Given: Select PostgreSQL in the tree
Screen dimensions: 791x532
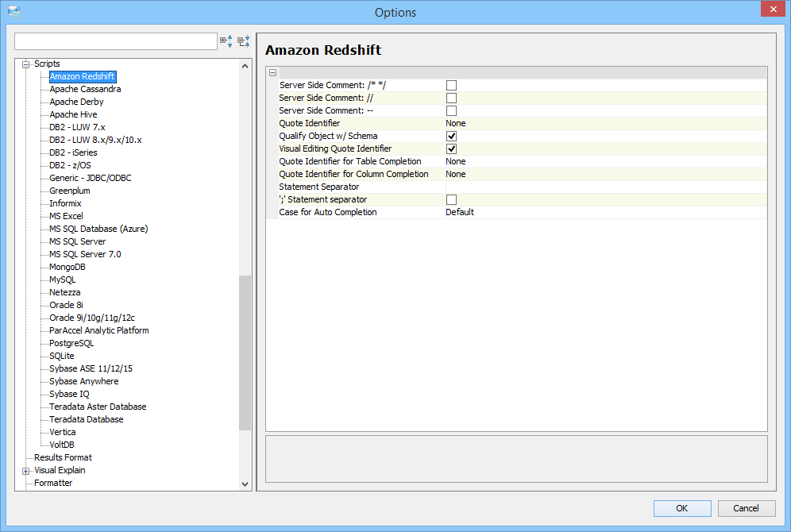Looking at the screenshot, I should (71, 343).
